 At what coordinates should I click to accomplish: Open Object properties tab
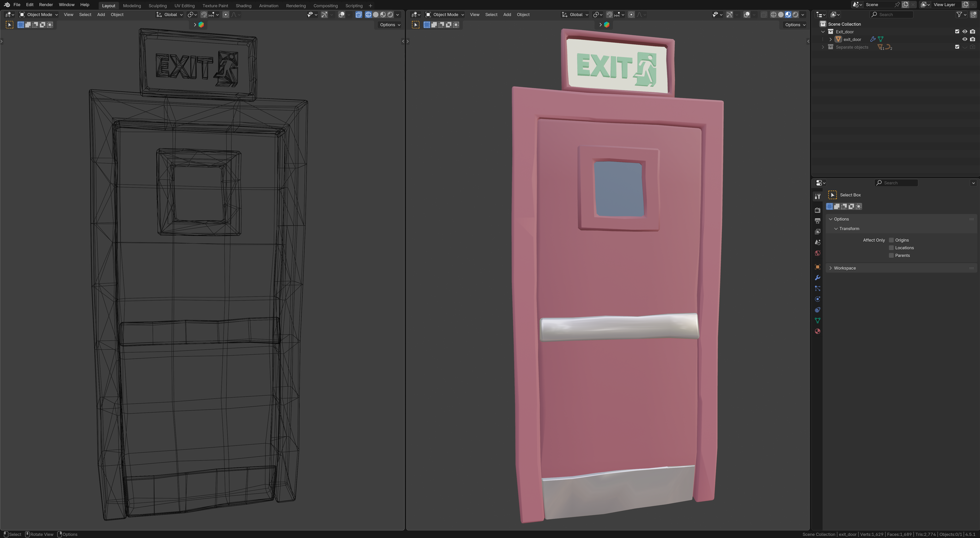[817, 267]
